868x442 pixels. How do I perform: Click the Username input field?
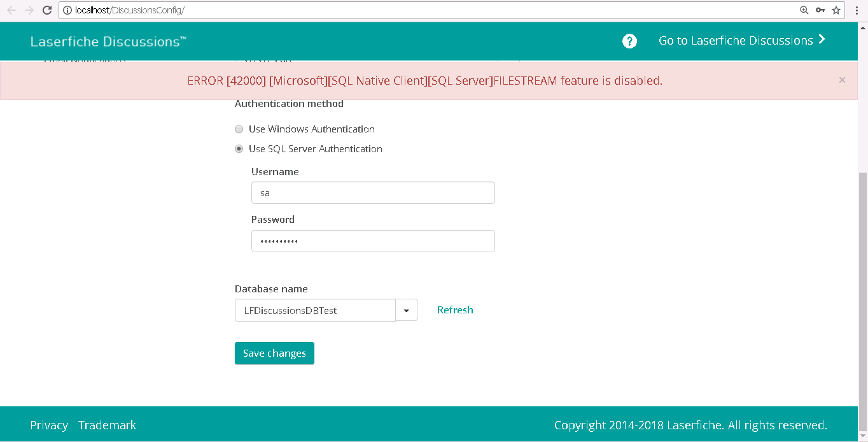coord(373,193)
